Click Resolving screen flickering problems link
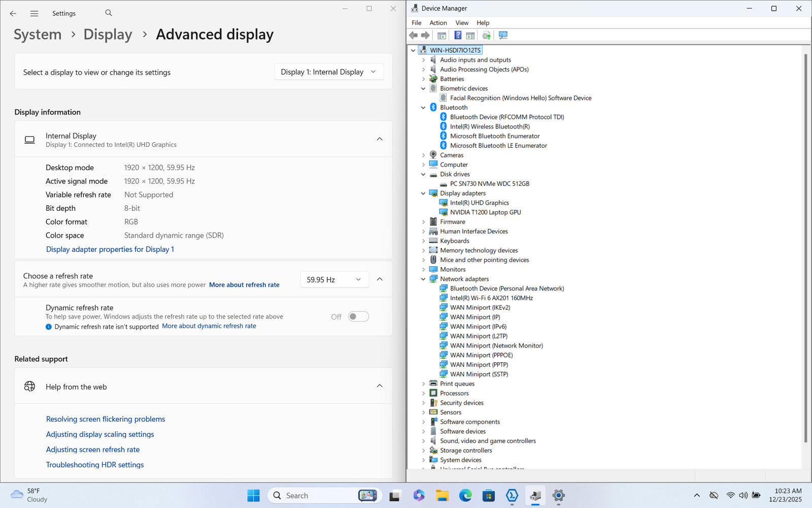Viewport: 812px width, 508px height. (106, 419)
